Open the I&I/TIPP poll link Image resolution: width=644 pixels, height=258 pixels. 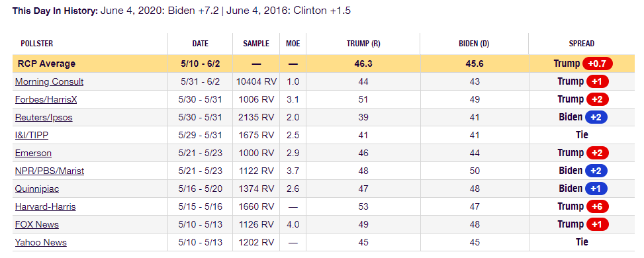(x=32, y=135)
